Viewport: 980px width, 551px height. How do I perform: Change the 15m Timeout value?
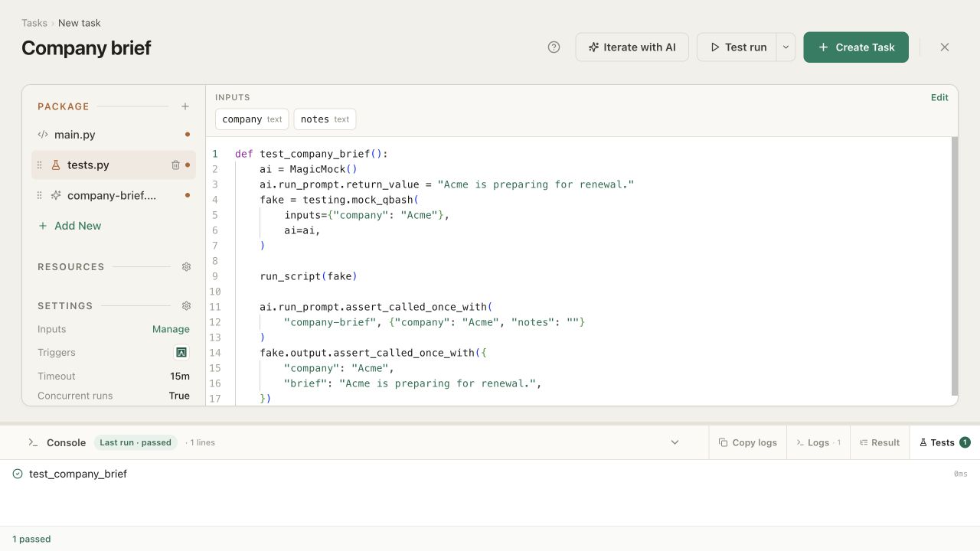180,376
